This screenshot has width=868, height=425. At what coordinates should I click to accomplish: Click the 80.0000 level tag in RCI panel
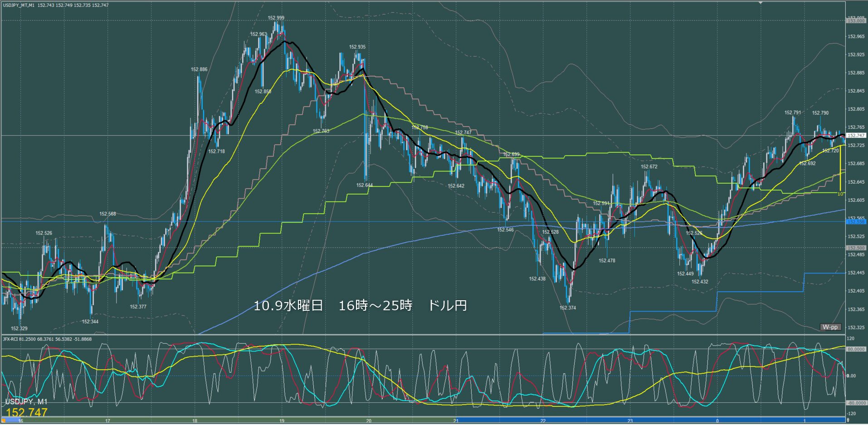click(x=856, y=349)
